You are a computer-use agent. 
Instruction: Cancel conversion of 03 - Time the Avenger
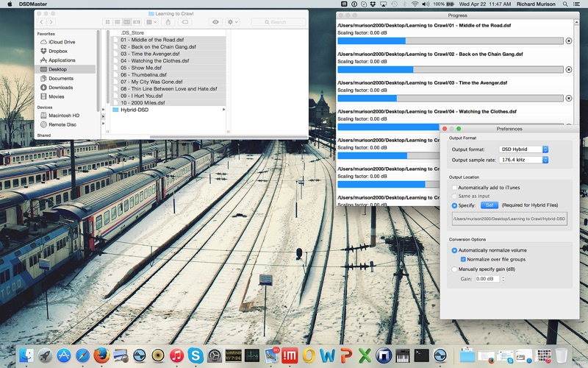[568, 99]
